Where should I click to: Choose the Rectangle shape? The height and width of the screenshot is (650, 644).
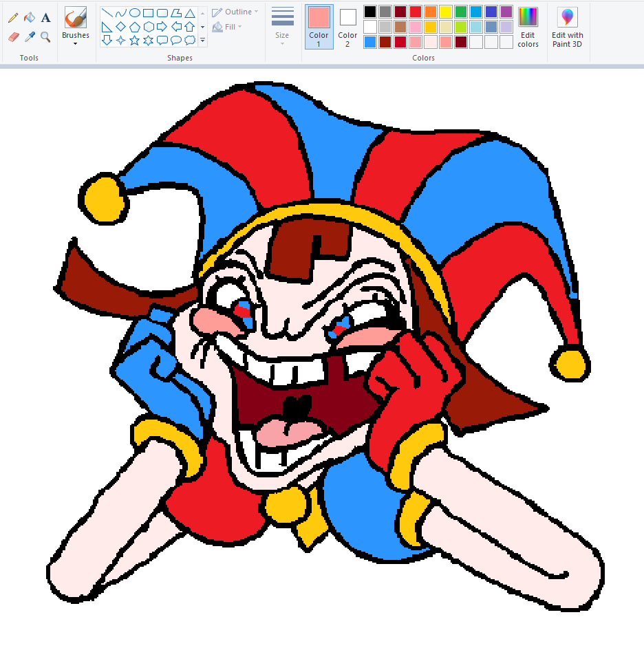point(148,13)
